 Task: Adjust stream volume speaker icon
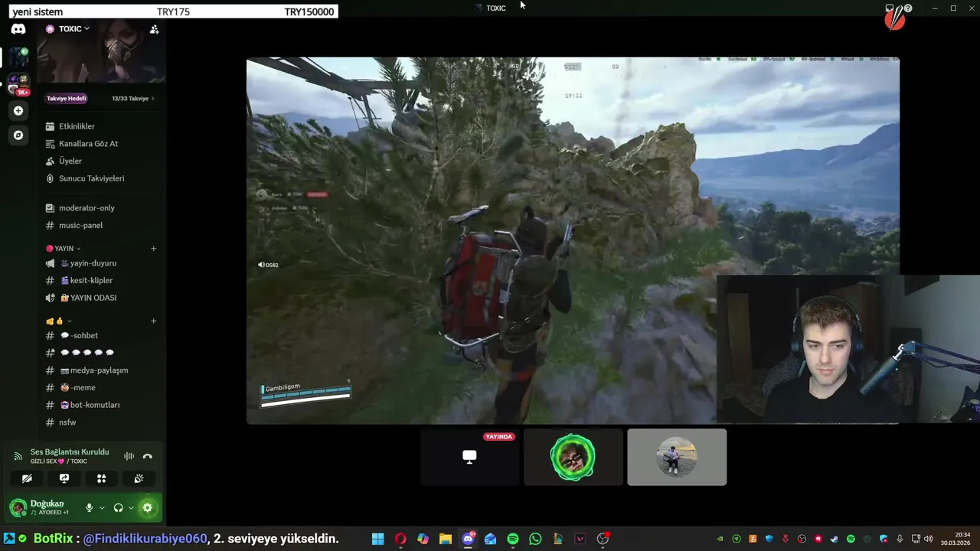[x=261, y=265]
